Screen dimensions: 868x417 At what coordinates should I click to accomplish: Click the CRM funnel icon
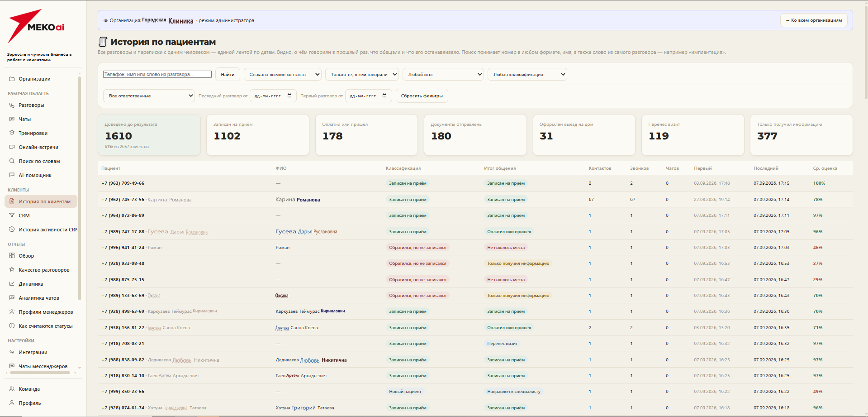[x=12, y=216]
